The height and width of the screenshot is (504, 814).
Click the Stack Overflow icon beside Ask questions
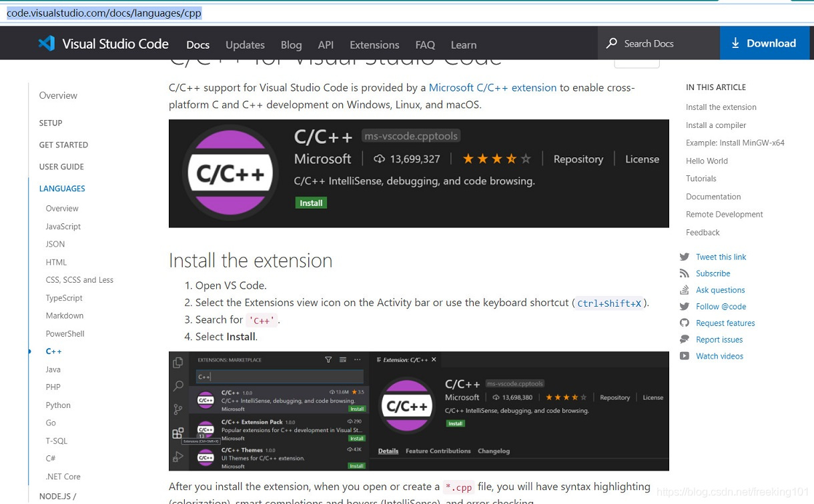tap(685, 290)
